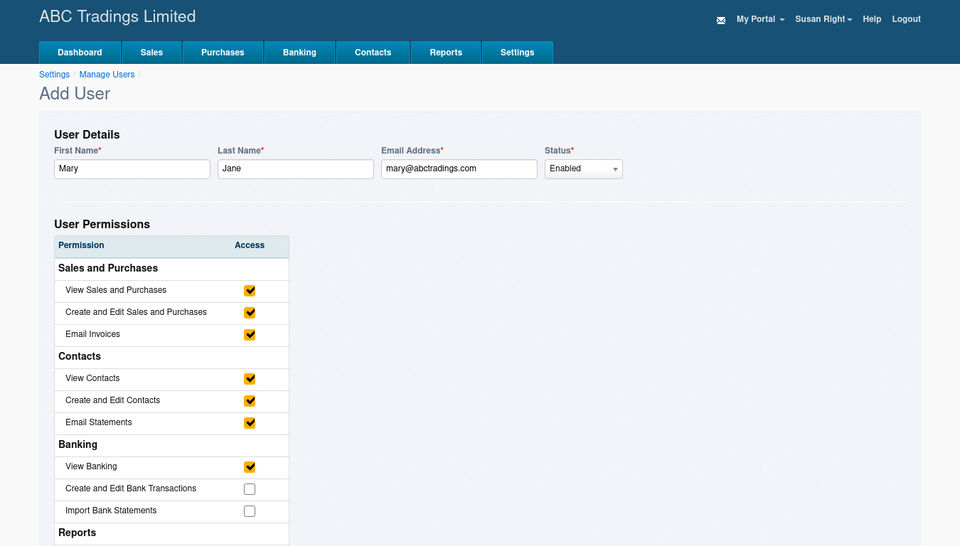Viewport: 960px width, 546px height.
Task: Click the Banking section heading in permissions
Action: pyautogui.click(x=78, y=444)
